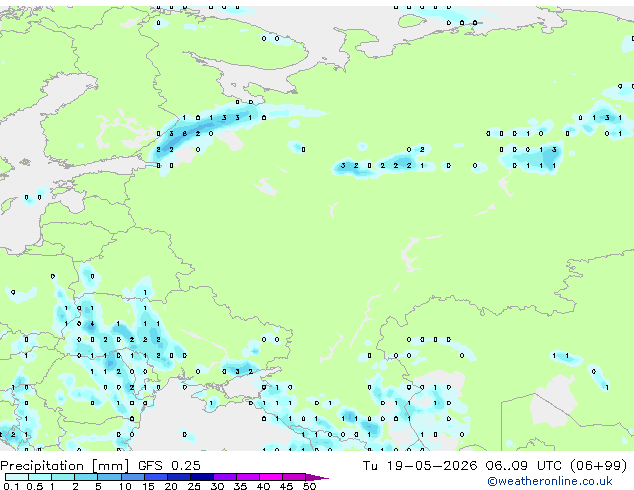
Task: Click the "06..09 UTC" time range text
Action: click(x=524, y=466)
